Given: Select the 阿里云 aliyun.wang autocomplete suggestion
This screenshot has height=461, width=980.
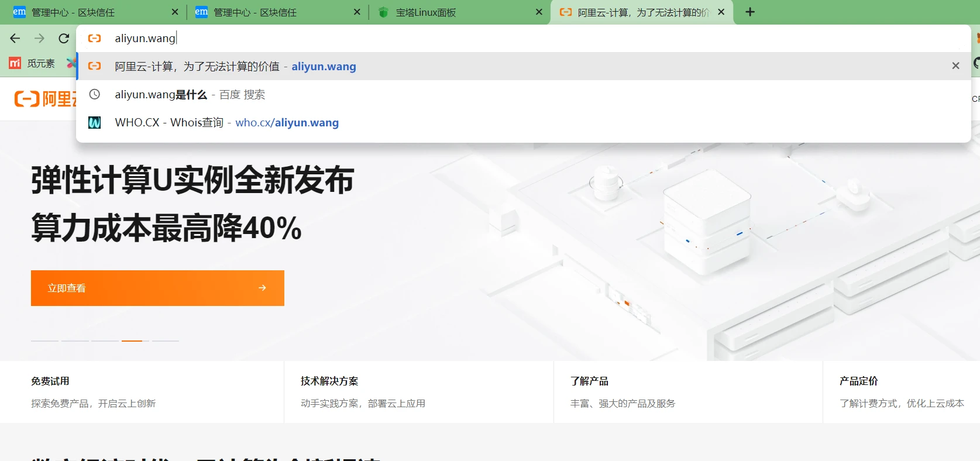Looking at the screenshot, I should pyautogui.click(x=235, y=67).
